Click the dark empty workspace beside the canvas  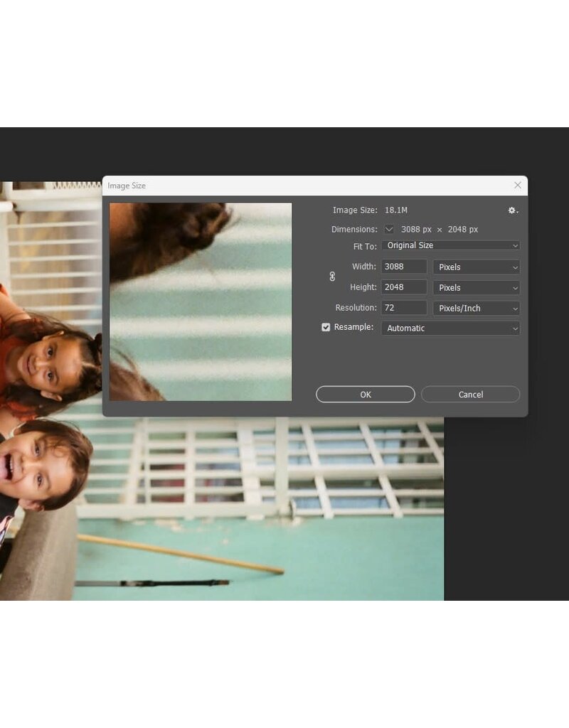[x=505, y=512]
